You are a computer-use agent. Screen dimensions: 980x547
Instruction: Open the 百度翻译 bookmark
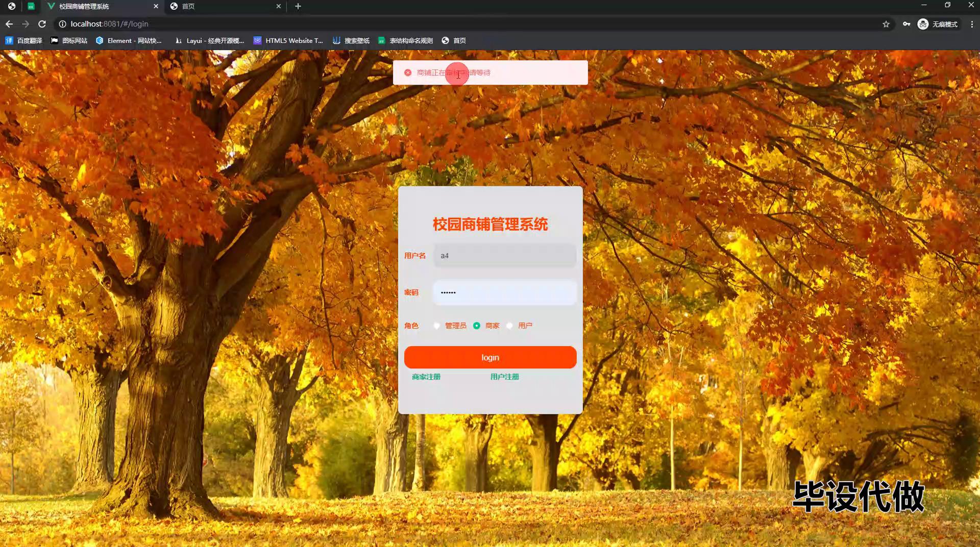(x=24, y=40)
